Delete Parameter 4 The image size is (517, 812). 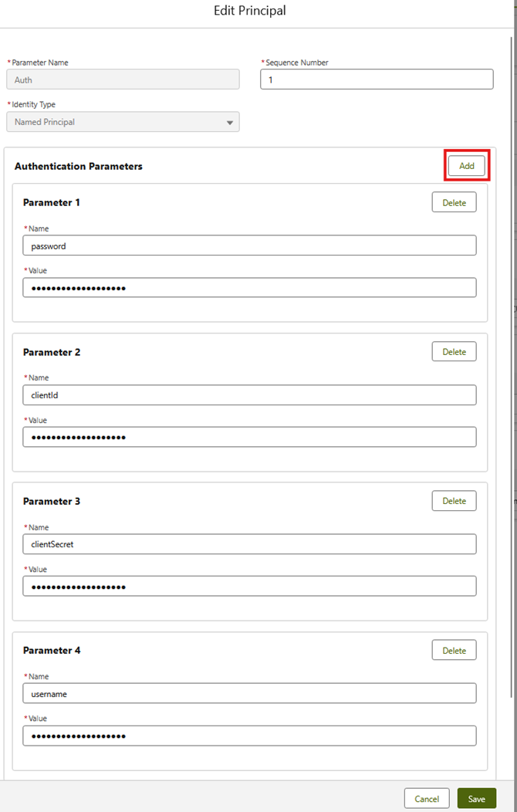coord(454,651)
